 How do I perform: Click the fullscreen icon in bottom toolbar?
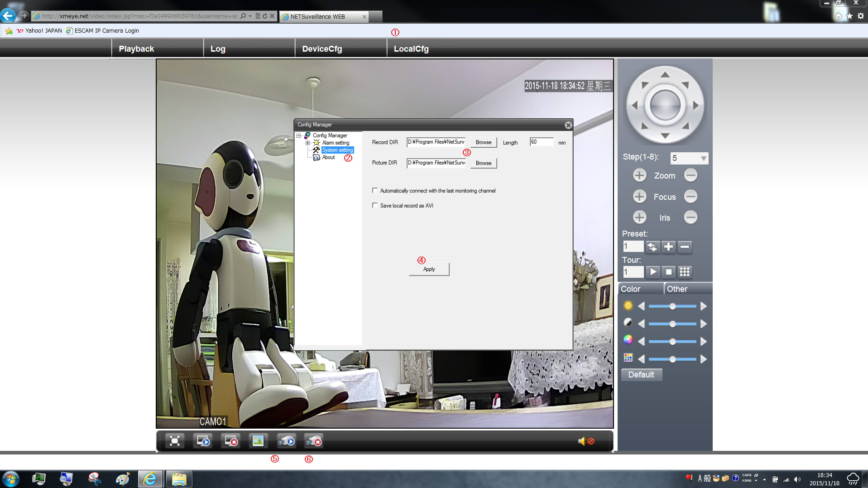[175, 441]
